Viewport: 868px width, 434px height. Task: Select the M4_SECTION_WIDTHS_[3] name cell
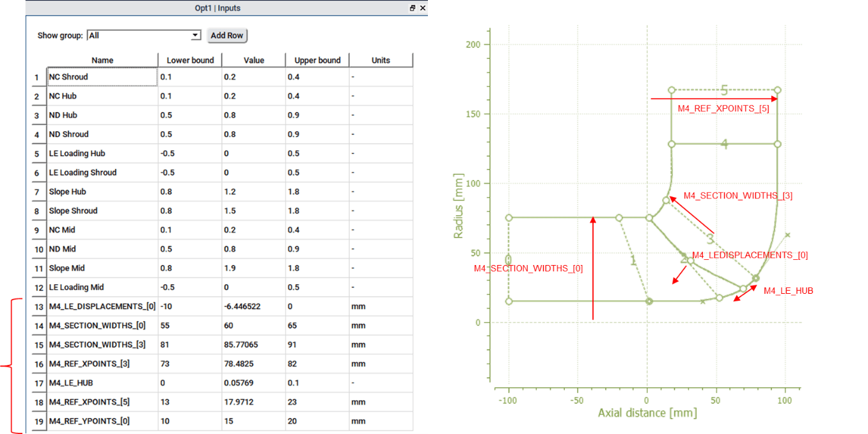point(102,344)
